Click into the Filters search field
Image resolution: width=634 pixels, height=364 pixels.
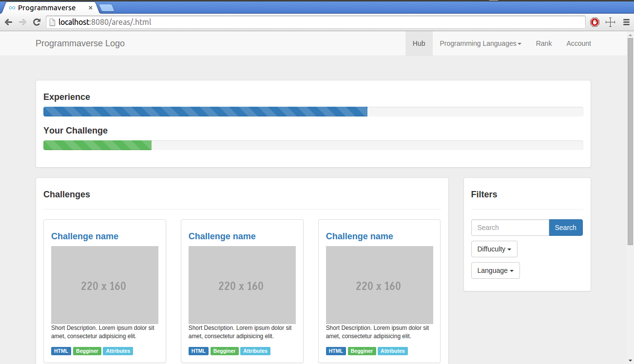pos(510,228)
